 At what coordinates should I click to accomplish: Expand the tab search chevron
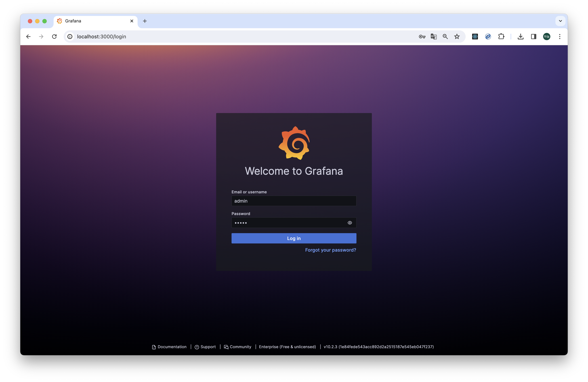[560, 21]
